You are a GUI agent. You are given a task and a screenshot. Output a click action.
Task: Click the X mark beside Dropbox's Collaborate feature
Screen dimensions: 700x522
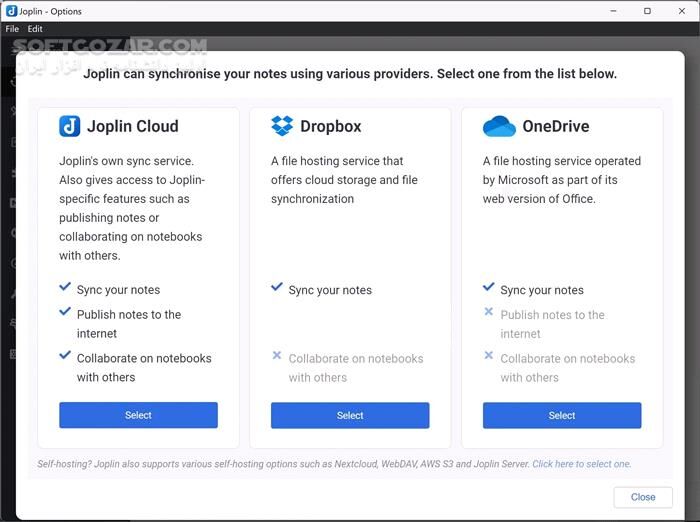(277, 355)
